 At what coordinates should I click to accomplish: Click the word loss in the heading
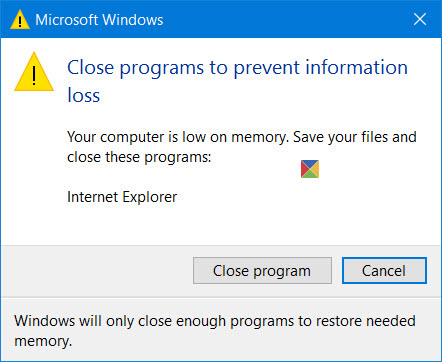(84, 95)
